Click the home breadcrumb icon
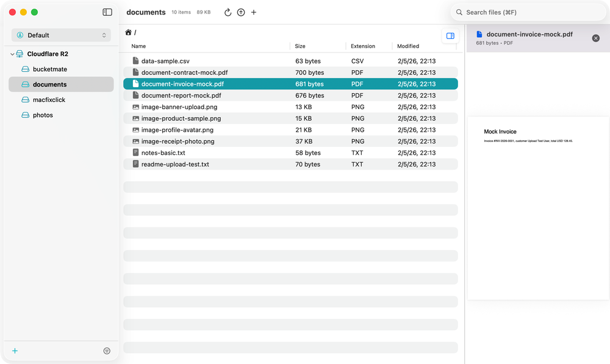The height and width of the screenshot is (364, 610). [128, 32]
